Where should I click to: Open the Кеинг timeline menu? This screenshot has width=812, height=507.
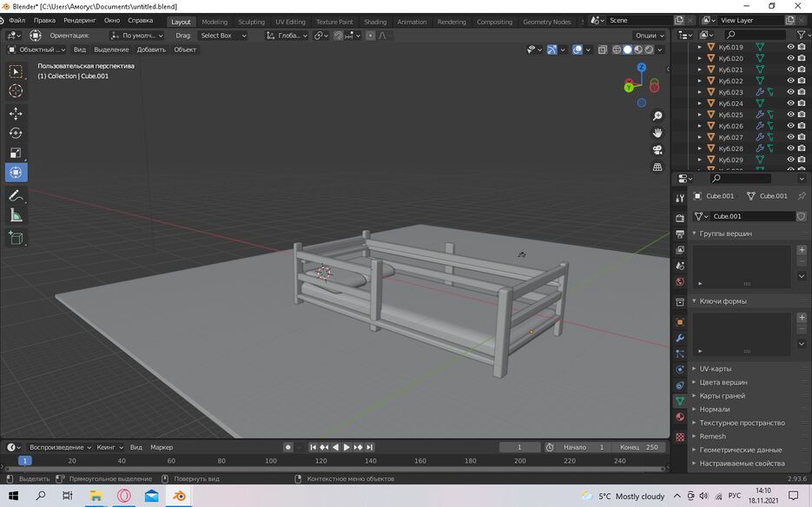(x=109, y=447)
